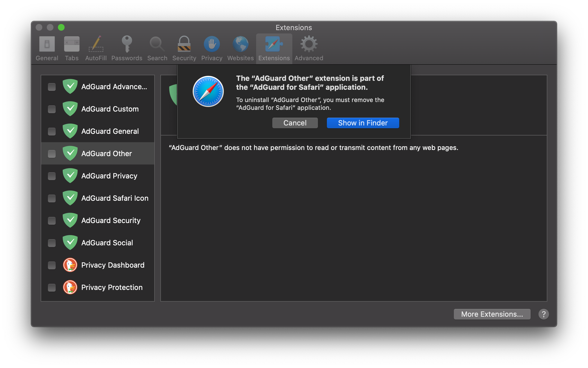This screenshot has width=588, height=368.
Task: Click the help question mark button
Action: [x=543, y=314]
